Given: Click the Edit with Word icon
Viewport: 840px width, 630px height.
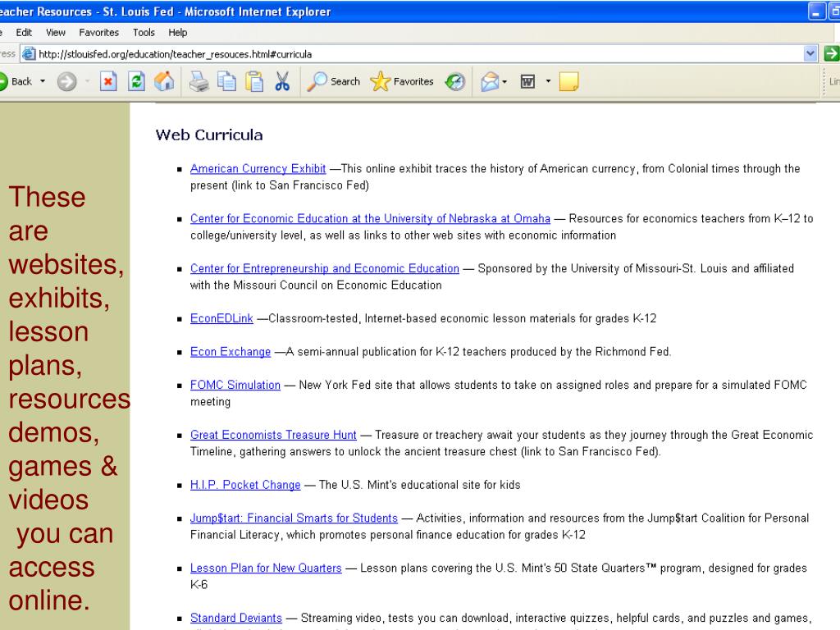Looking at the screenshot, I should tap(527, 81).
